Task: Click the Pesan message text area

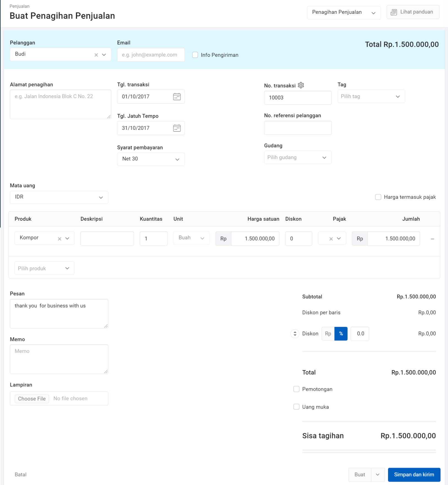Action: click(59, 314)
